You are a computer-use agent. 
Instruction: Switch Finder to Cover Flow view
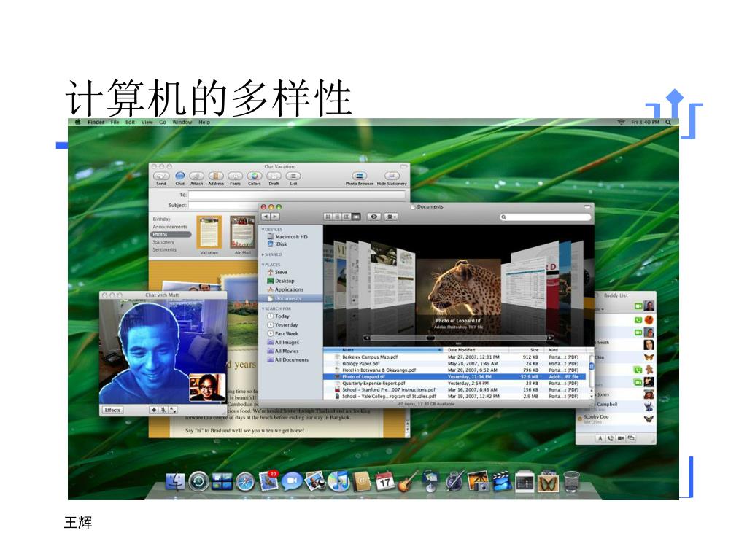point(356,217)
